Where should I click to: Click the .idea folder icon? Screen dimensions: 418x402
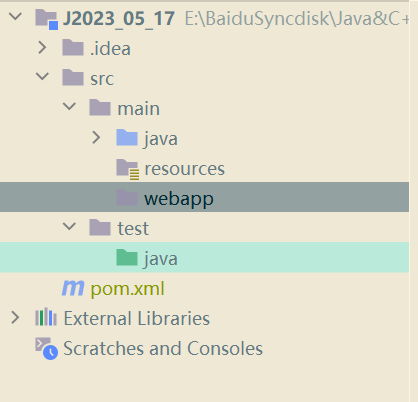point(73,48)
